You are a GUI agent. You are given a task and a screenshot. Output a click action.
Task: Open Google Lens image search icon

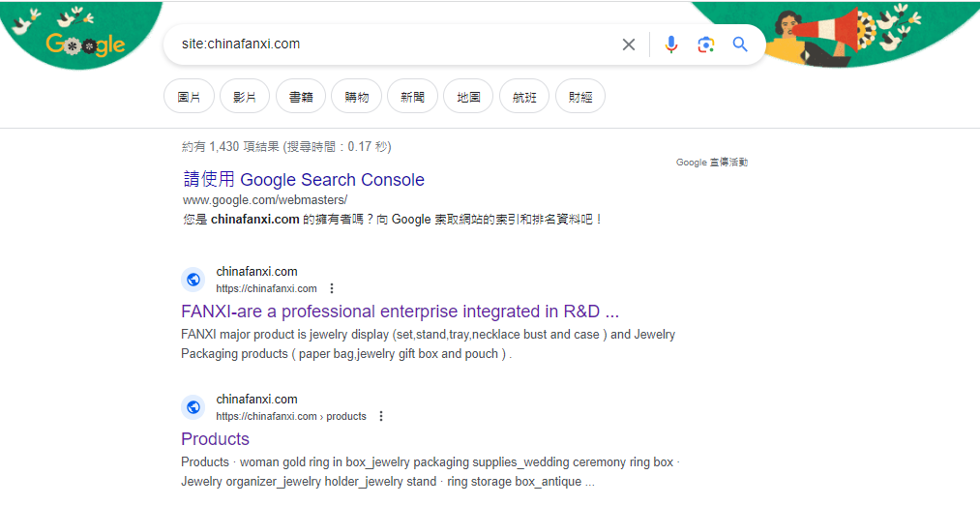(706, 45)
